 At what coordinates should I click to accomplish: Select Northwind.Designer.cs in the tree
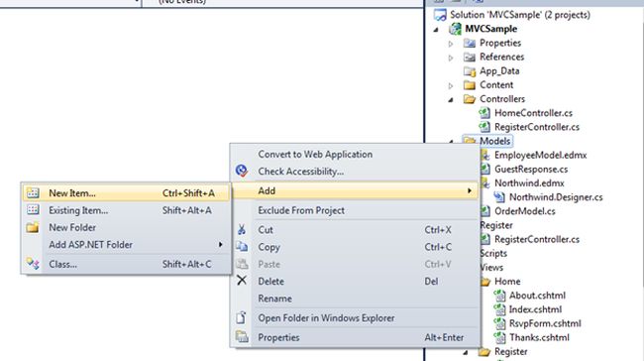pos(556,197)
